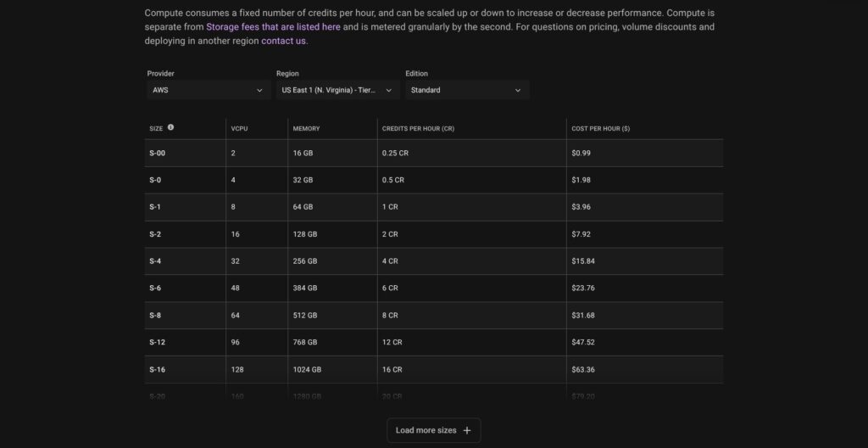Viewport: 868px width, 448px height.
Task: Click the 768 GB memory cell
Action: pos(332,342)
